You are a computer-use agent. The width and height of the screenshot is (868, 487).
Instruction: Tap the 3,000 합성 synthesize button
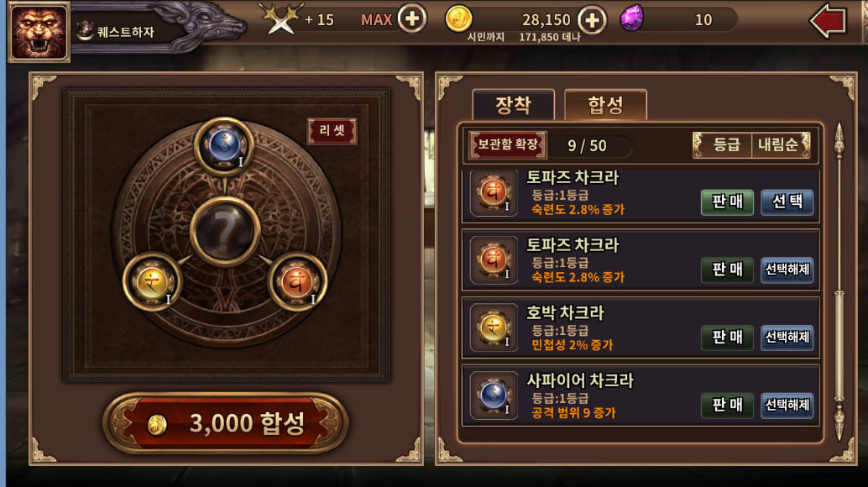(x=225, y=423)
